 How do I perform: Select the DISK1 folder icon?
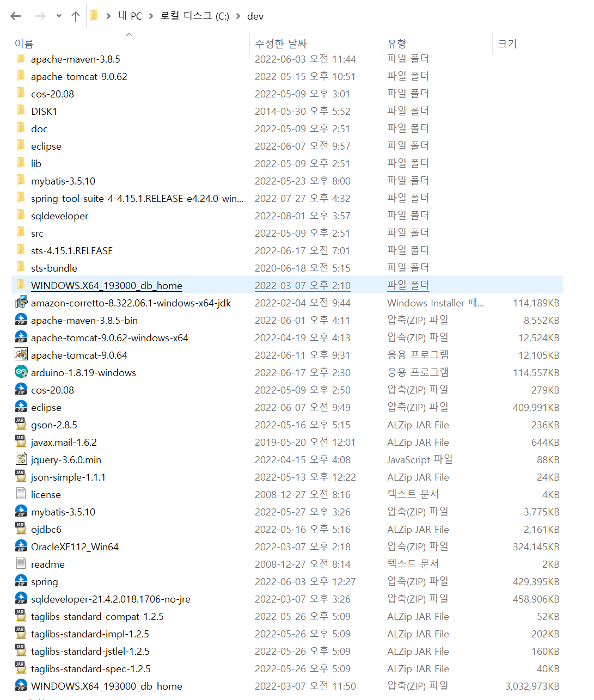[21, 111]
